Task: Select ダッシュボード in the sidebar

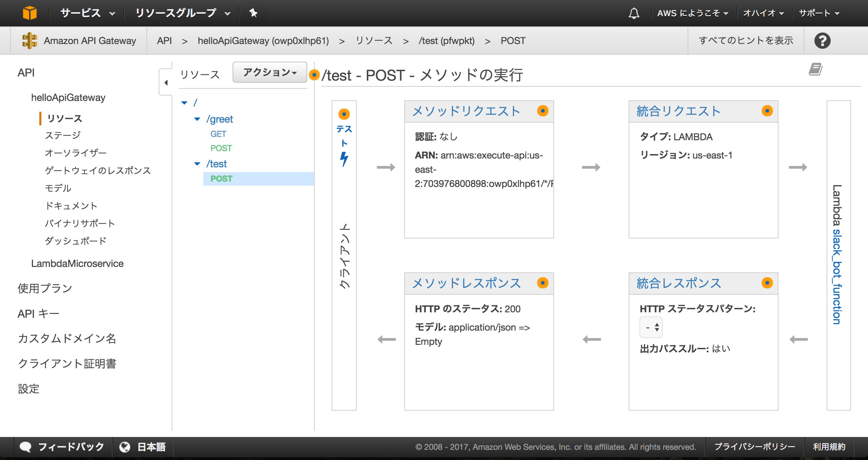Action: click(76, 241)
